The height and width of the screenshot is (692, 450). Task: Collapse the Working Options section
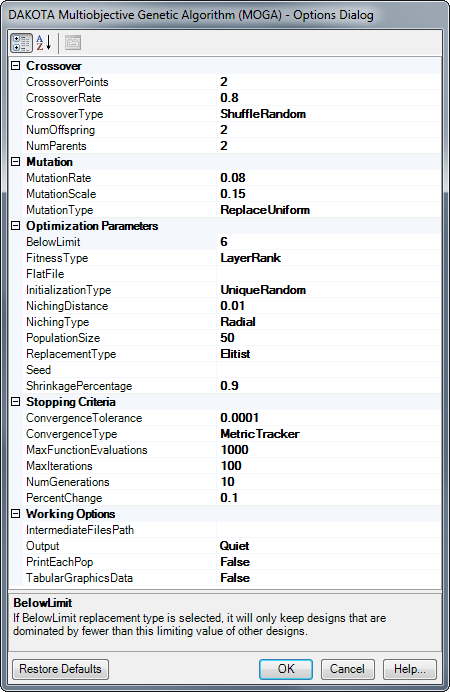pyautogui.click(x=15, y=514)
